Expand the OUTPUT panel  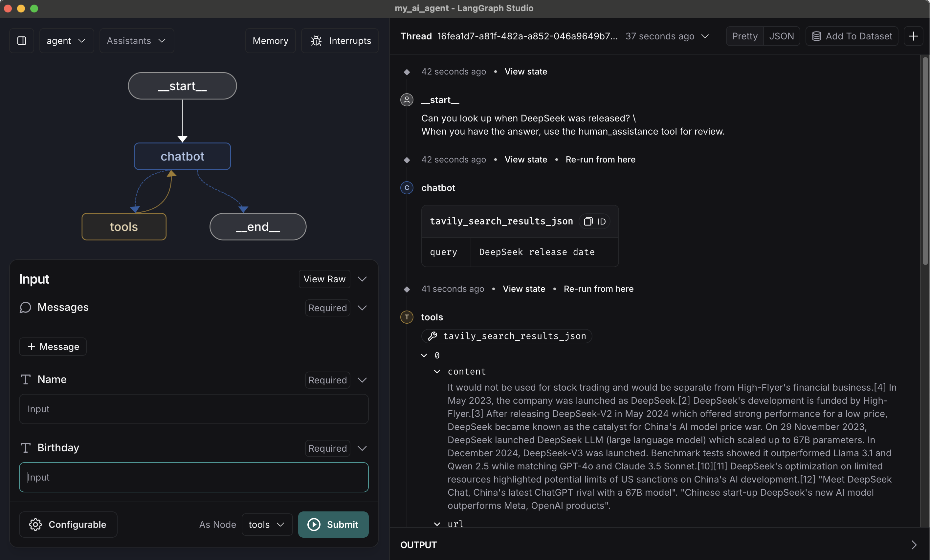point(913,545)
